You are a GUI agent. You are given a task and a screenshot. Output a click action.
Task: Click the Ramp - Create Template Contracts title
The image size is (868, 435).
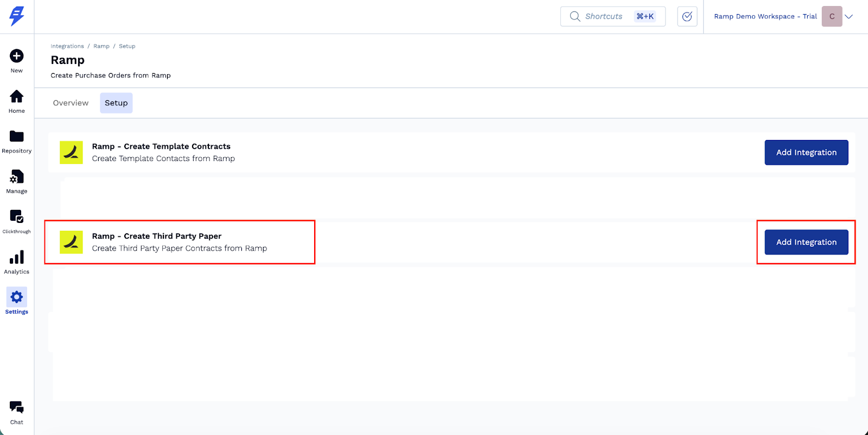(161, 146)
